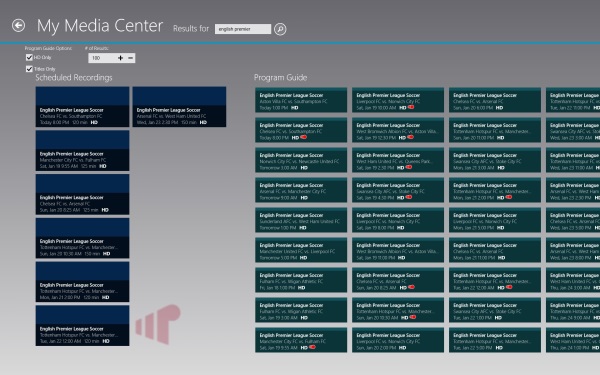Image resolution: width=600 pixels, height=375 pixels.
Task: Click record icon on Tottenham Sun Jan 20 10:30 AM guide tile
Action: pos(412,317)
